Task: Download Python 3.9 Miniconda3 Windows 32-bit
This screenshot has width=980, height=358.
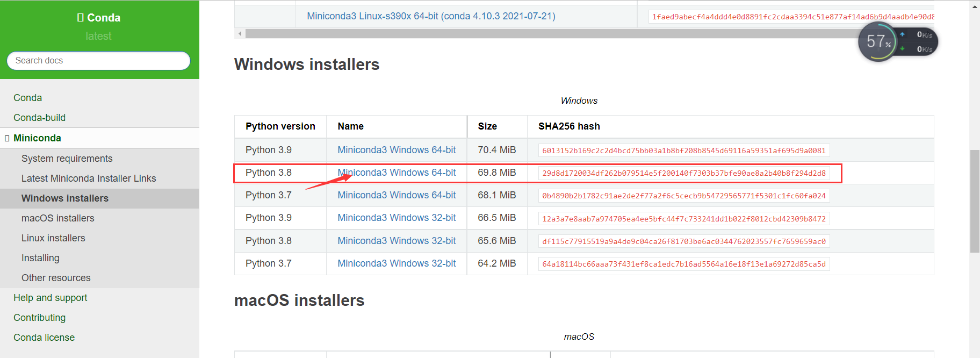Action: (397, 218)
